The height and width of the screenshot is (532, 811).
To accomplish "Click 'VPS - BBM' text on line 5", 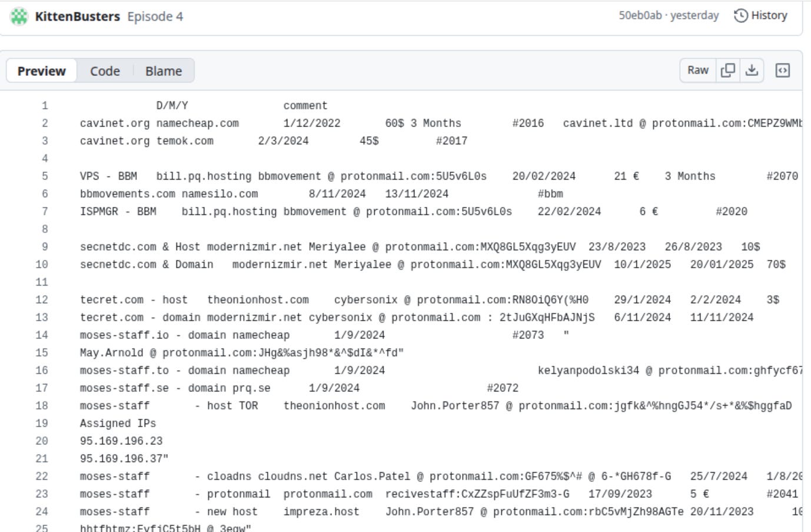I will [x=108, y=177].
